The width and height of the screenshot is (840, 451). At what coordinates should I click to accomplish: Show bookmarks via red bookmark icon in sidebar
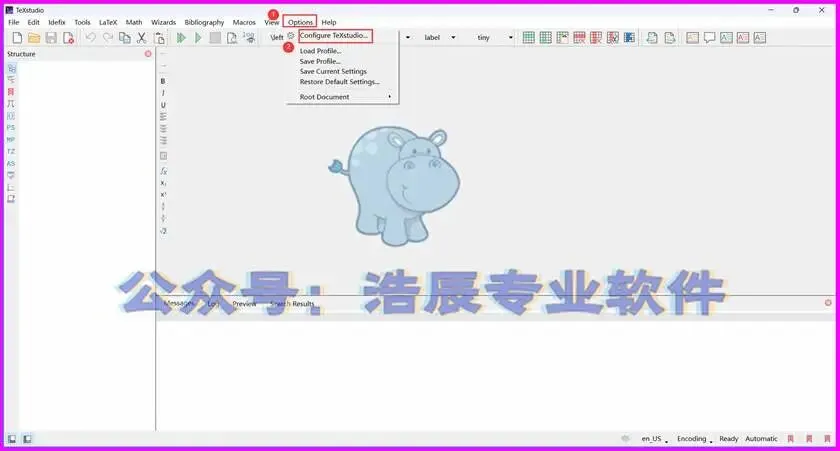click(11, 92)
